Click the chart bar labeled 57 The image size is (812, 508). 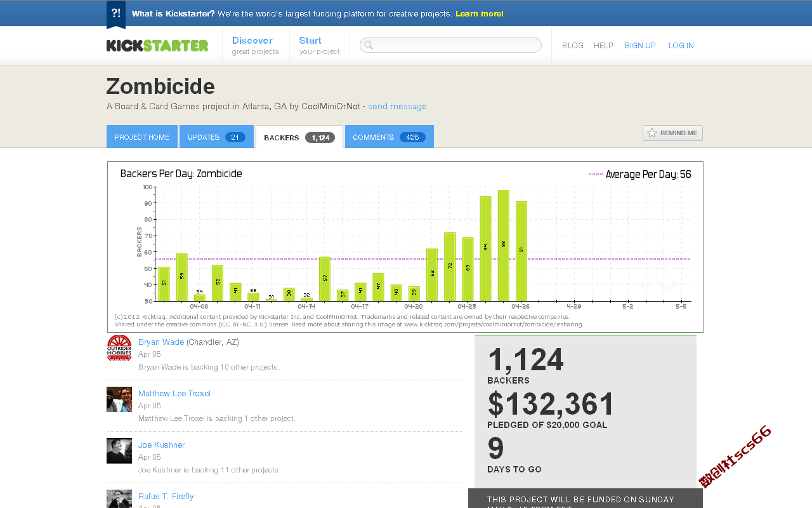[325, 279]
